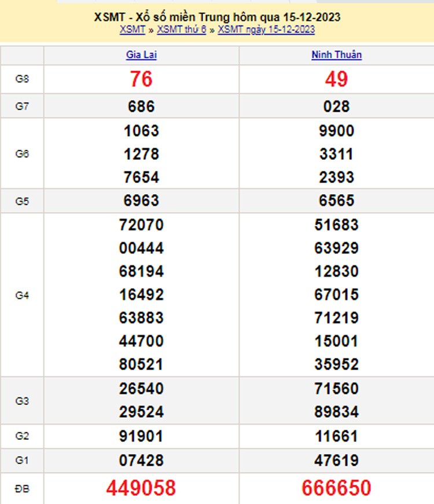The height and width of the screenshot is (504, 434).
Task: Click Gia Lai special prize 449058
Action: click(x=141, y=488)
